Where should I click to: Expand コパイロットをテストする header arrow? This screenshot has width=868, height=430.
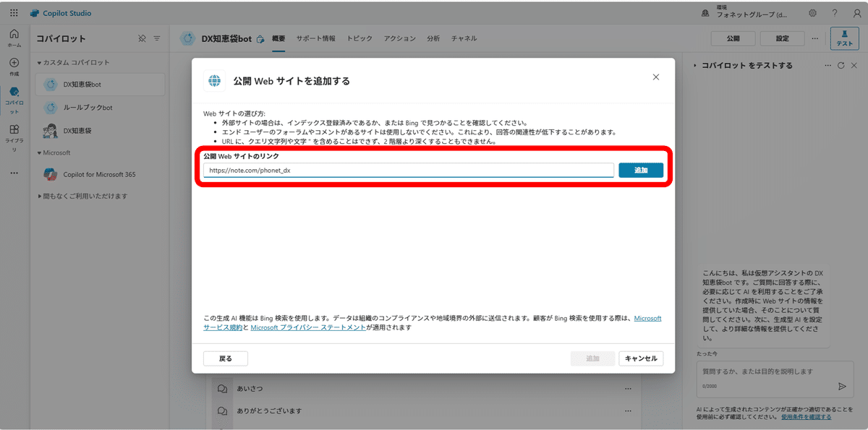(x=695, y=65)
